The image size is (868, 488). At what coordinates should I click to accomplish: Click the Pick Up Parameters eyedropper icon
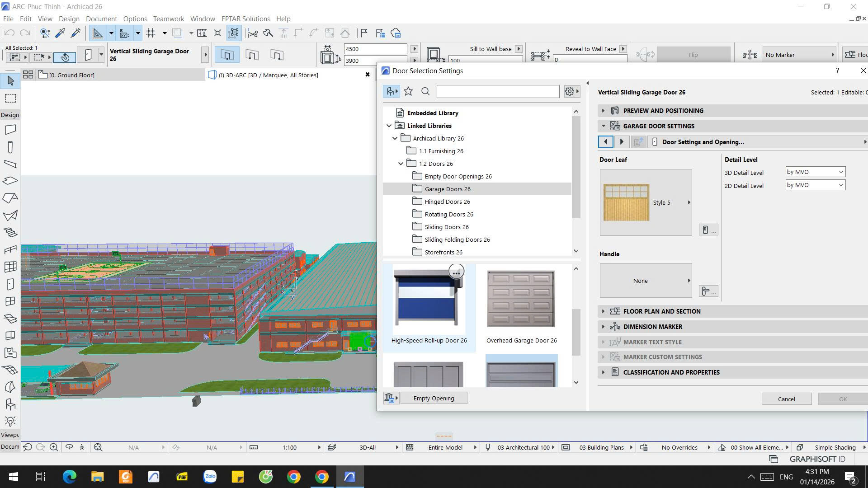pos(60,33)
